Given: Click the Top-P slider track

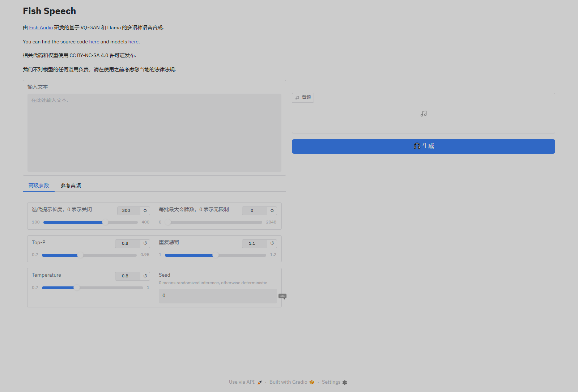Looking at the screenshot, I should 89,255.
